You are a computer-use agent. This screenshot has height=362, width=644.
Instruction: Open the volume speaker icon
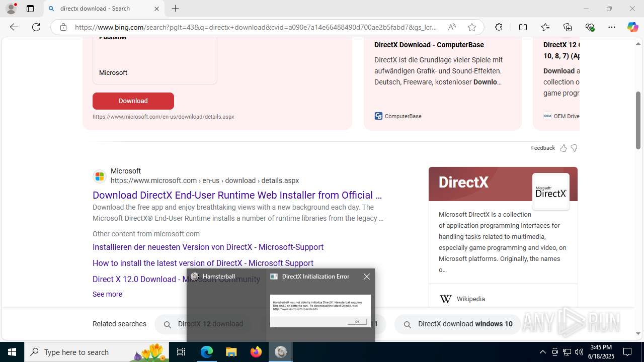pos(579,352)
